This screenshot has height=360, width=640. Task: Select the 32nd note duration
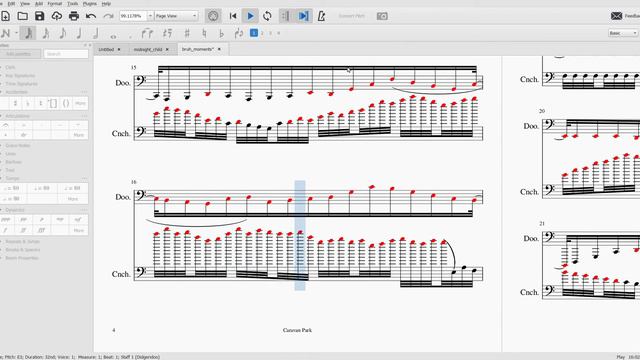[x=29, y=33]
